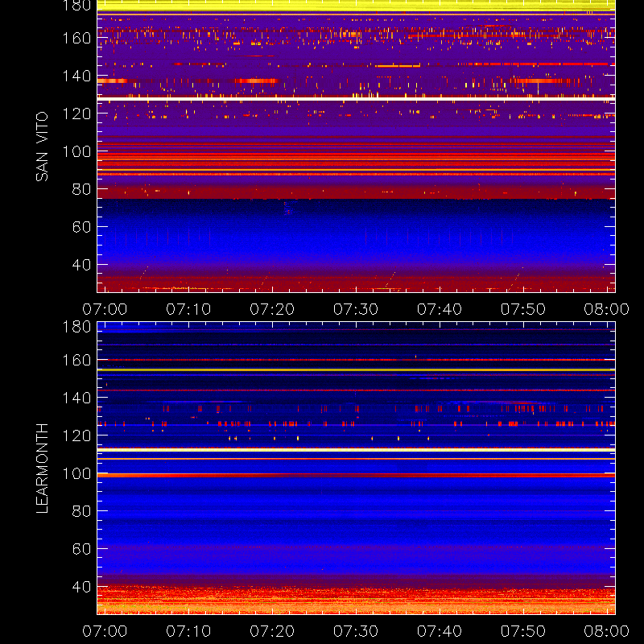644x644 pixels.
Task: Select the 100 label on San Vito axis
Action: pos(76,151)
